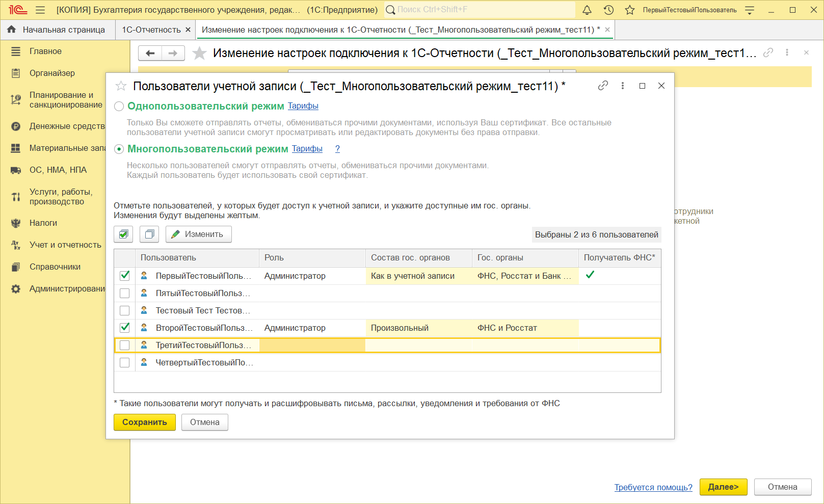Click copy settings toolbar icon

click(149, 234)
